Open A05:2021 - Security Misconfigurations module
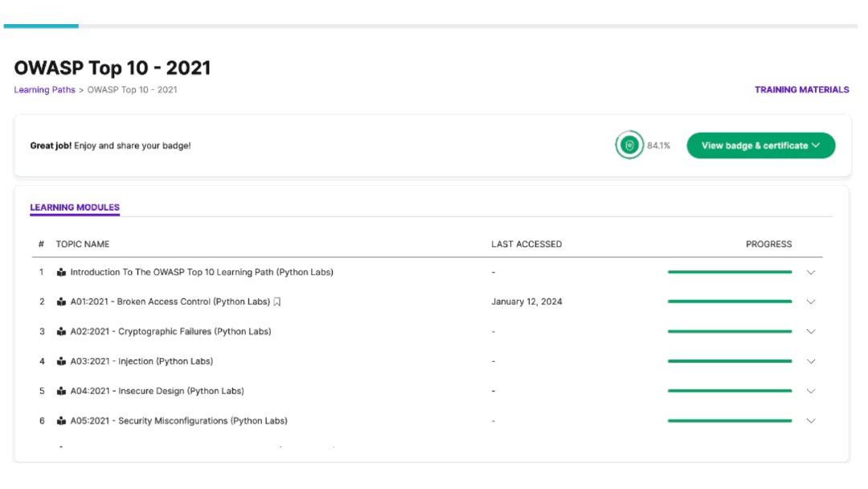Screen dimensions: 868x489 (x=178, y=421)
